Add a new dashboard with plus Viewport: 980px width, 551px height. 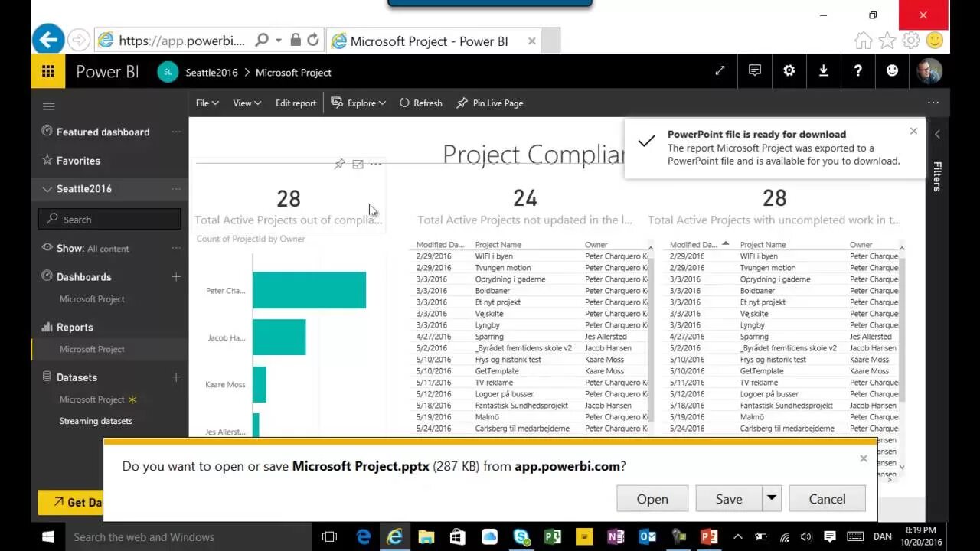tap(175, 276)
